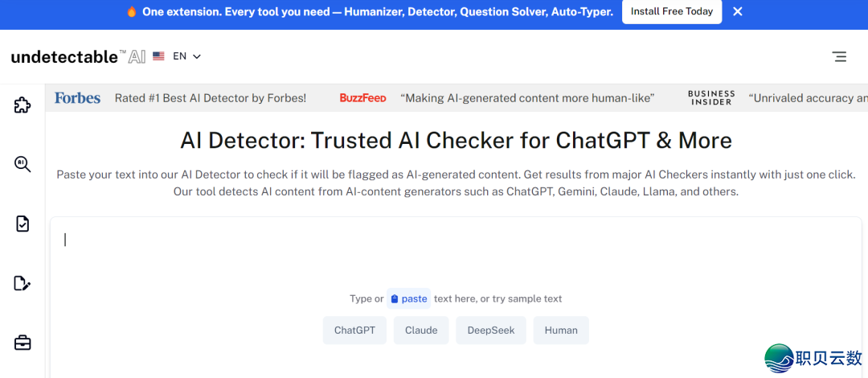This screenshot has width=868, height=378.
Task: Click the paste button in text area
Action: (x=408, y=298)
